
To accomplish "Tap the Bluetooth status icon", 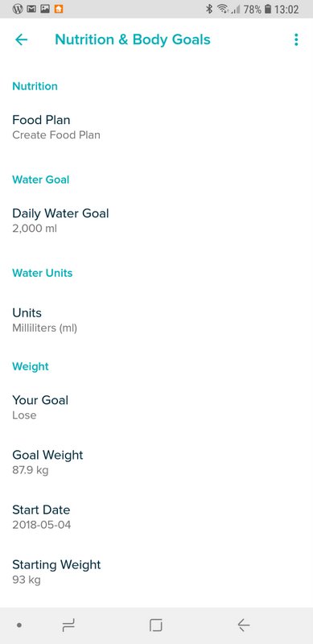I will tap(209, 9).
